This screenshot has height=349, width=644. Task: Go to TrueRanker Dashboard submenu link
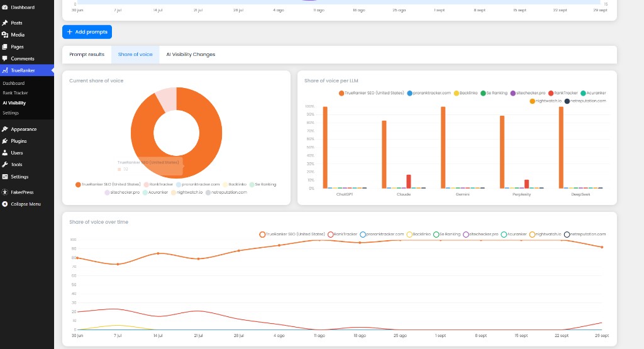click(x=14, y=84)
